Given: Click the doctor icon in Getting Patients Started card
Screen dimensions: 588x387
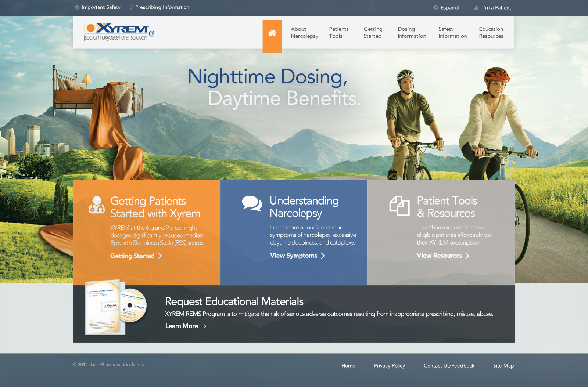Looking at the screenshot, I should coord(97,205).
